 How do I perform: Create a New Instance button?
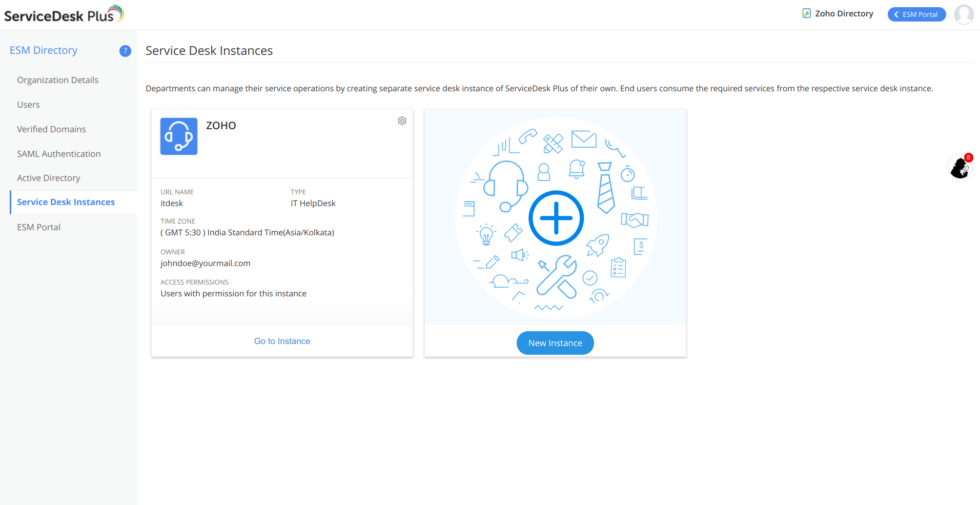(555, 343)
